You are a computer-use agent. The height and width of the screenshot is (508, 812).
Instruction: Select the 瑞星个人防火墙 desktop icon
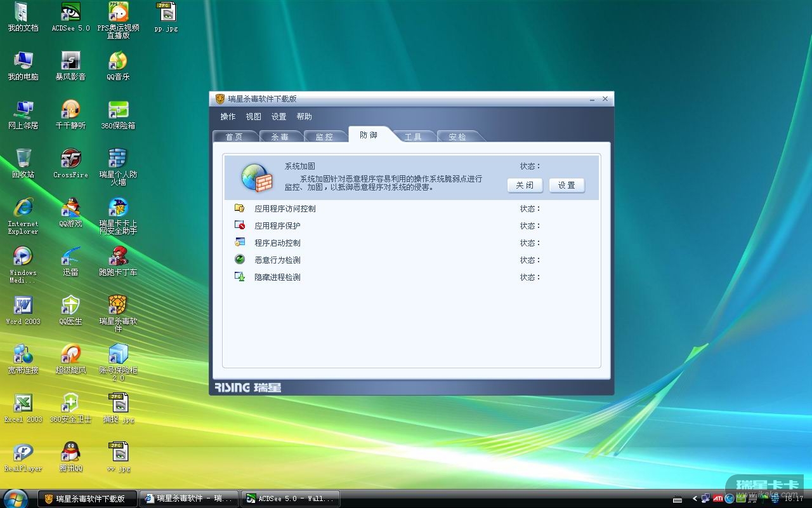pos(118,167)
